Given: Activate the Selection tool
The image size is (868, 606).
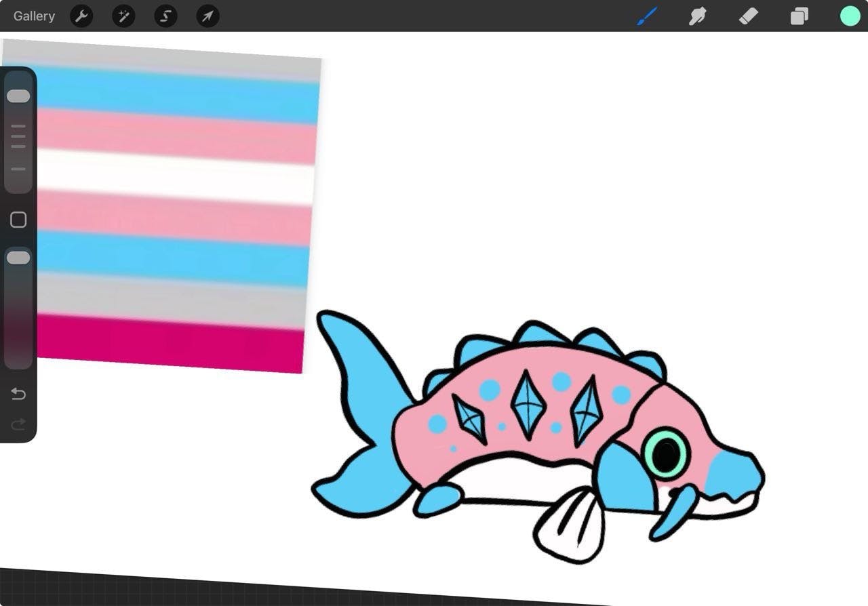Looking at the screenshot, I should [x=165, y=16].
